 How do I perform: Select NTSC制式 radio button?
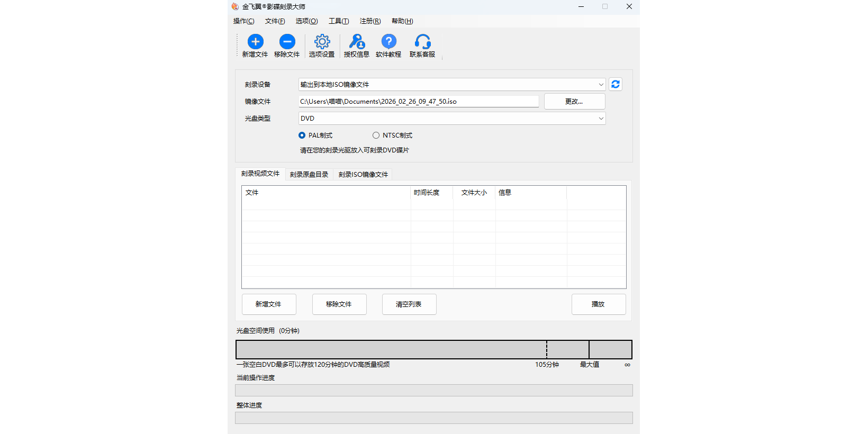tap(376, 135)
